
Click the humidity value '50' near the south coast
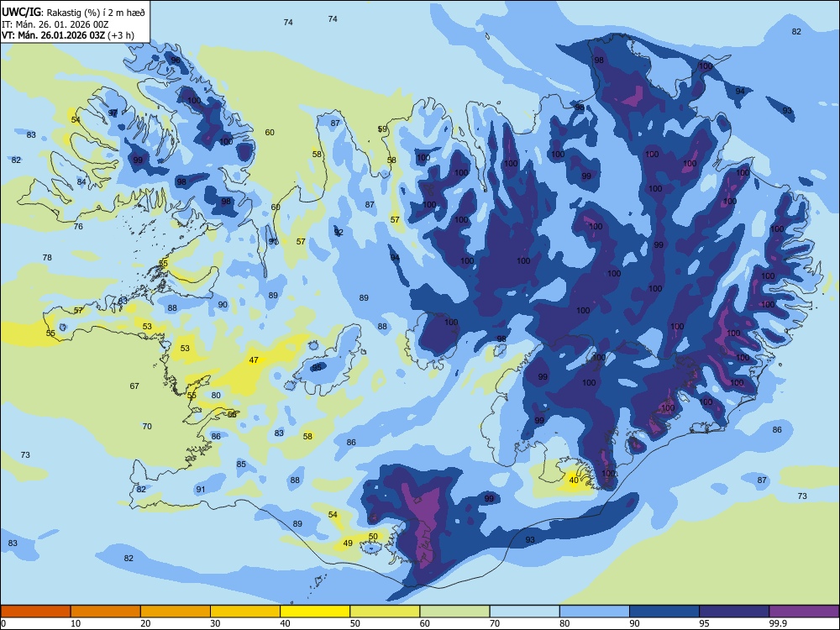point(374,536)
